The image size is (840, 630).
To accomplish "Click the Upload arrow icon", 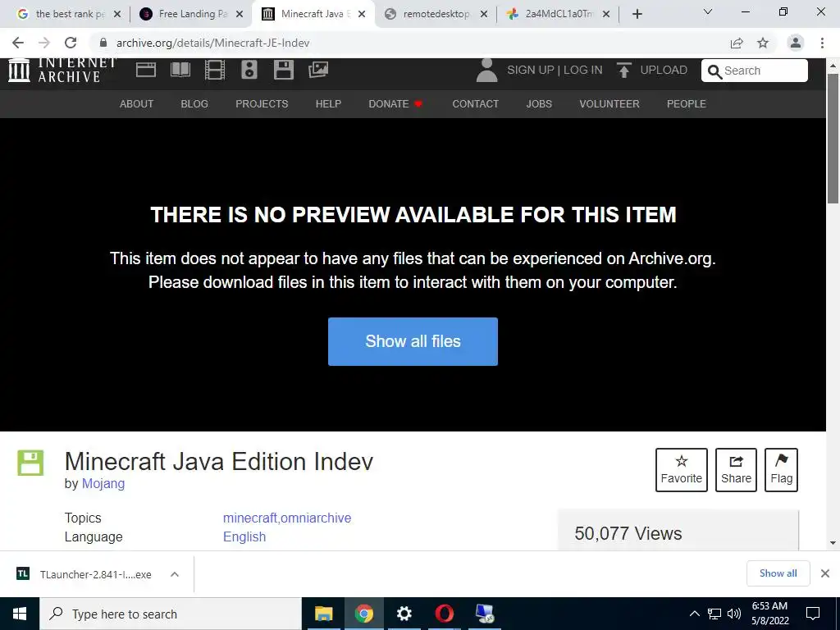I will click(623, 71).
